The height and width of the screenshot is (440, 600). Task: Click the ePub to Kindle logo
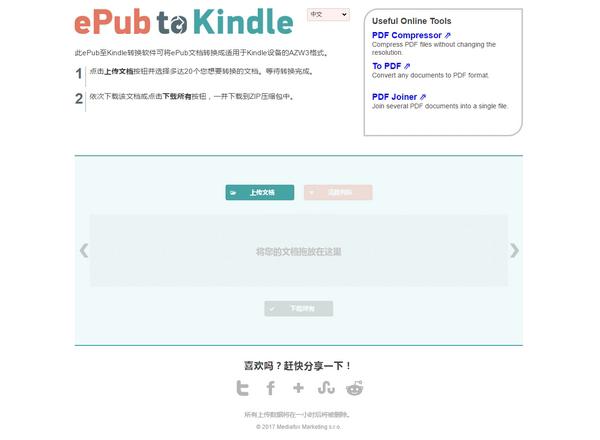[184, 22]
